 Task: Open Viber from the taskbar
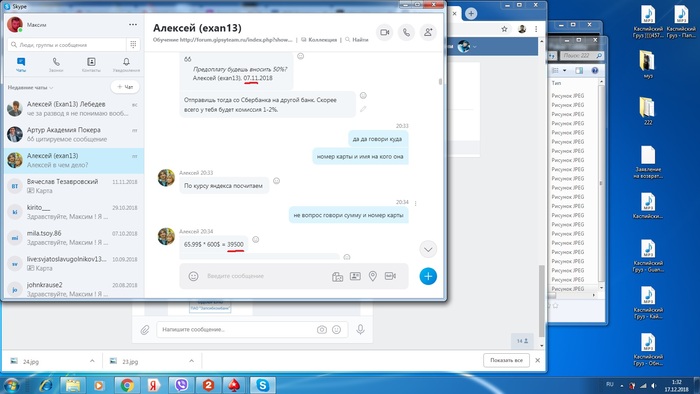pos(181,385)
